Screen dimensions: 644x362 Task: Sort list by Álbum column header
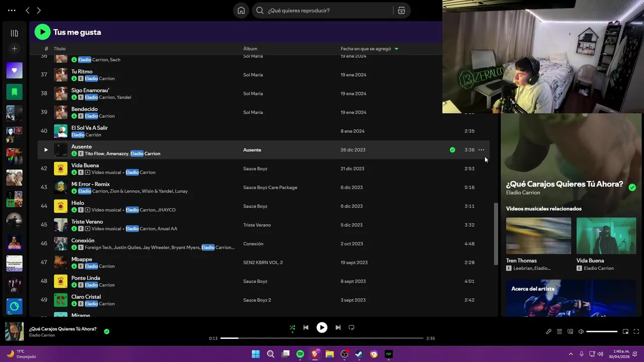[250, 49]
